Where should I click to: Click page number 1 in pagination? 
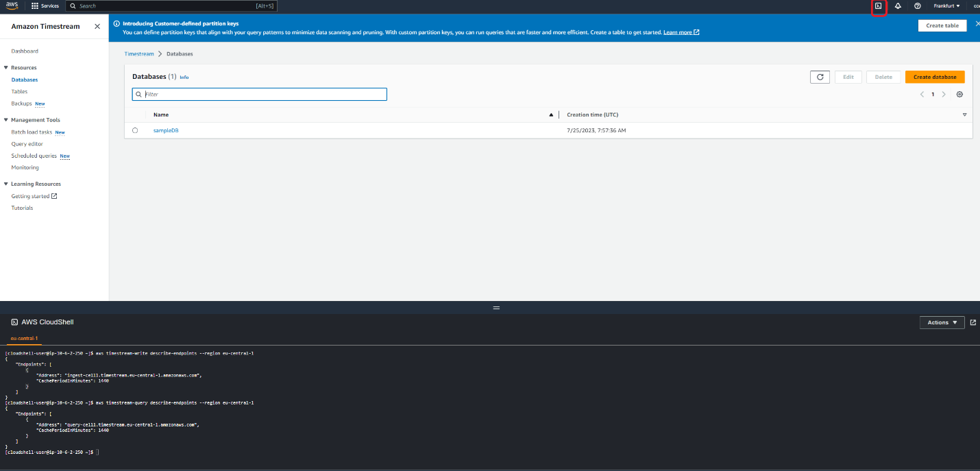(933, 94)
